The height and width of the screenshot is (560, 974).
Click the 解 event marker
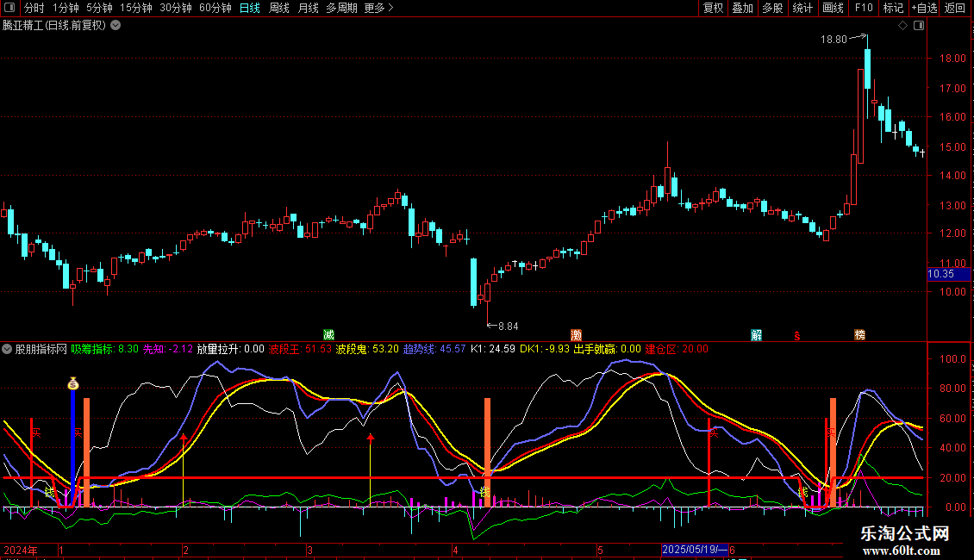[756, 335]
